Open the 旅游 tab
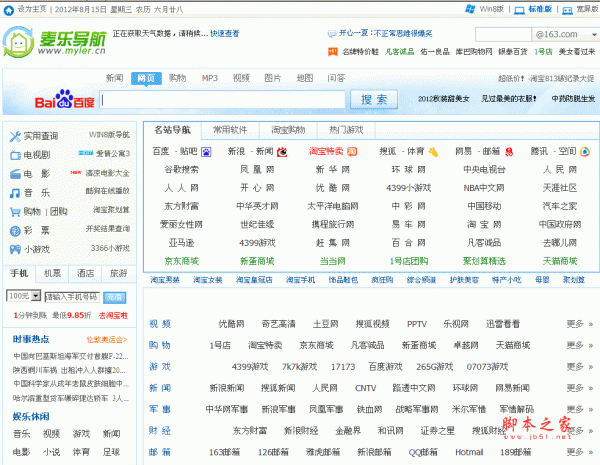Viewport: 600px width, 465px height. point(118,273)
